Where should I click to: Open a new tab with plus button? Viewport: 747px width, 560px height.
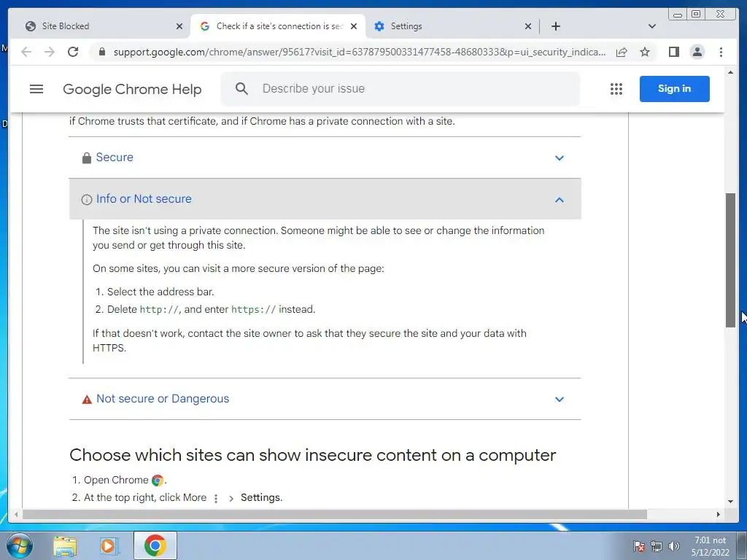pyautogui.click(x=555, y=26)
